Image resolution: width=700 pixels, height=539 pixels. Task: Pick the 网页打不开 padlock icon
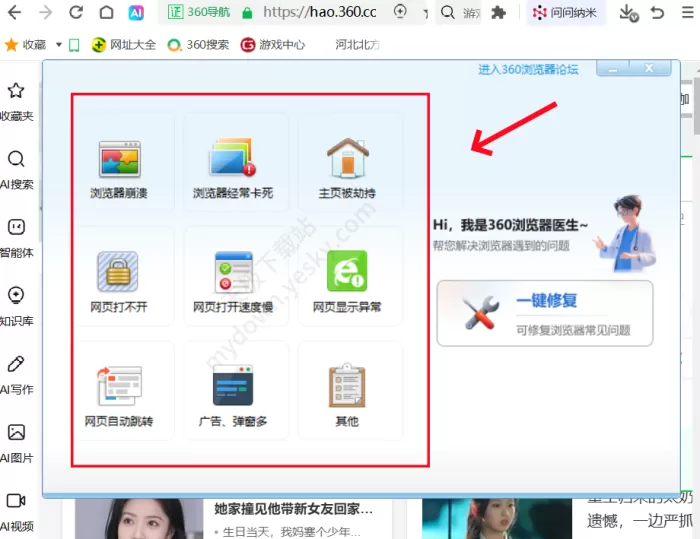pos(118,272)
